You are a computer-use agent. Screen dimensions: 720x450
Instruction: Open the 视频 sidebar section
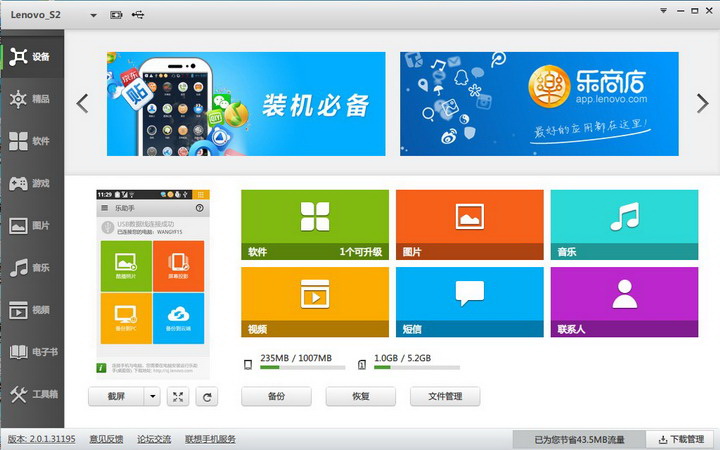pyautogui.click(x=32, y=310)
